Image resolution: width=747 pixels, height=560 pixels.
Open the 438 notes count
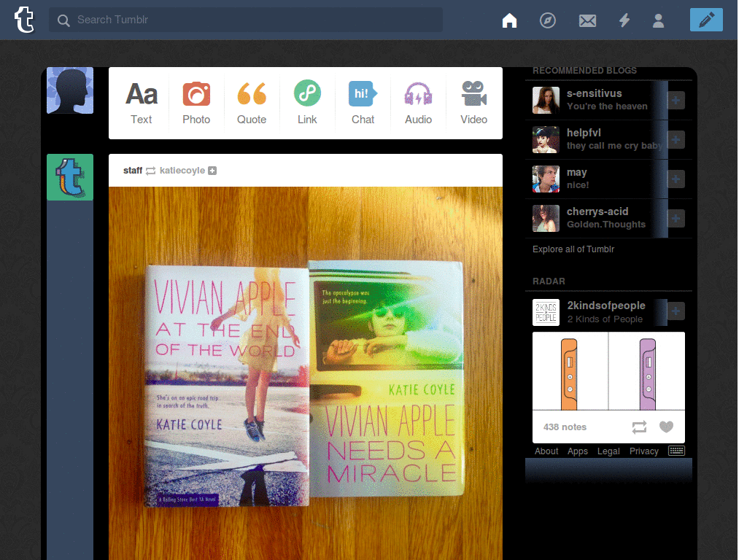pos(565,427)
